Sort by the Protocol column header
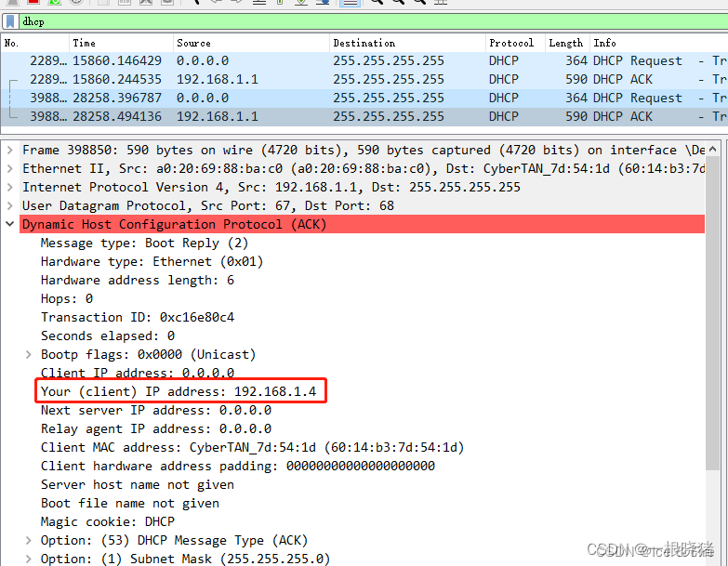 point(515,43)
